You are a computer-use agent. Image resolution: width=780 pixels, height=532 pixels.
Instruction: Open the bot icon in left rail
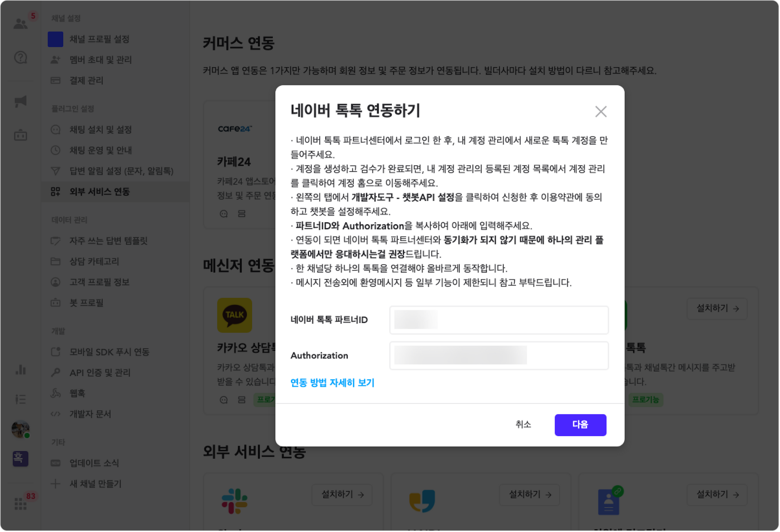(x=20, y=135)
